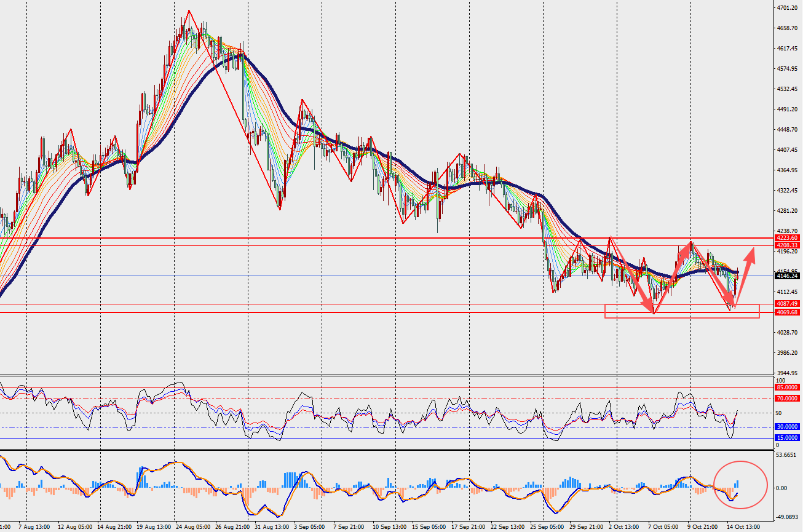Click the 4574.95 price axis value

tap(788, 69)
